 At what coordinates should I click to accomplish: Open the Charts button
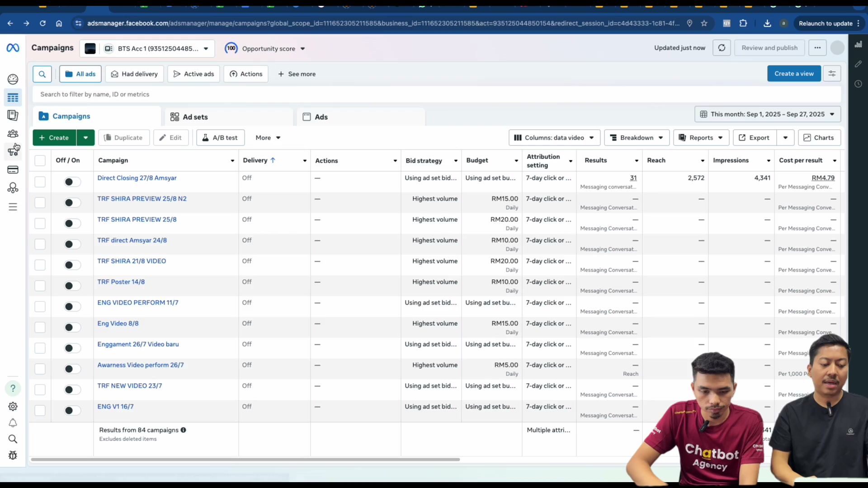pos(819,138)
